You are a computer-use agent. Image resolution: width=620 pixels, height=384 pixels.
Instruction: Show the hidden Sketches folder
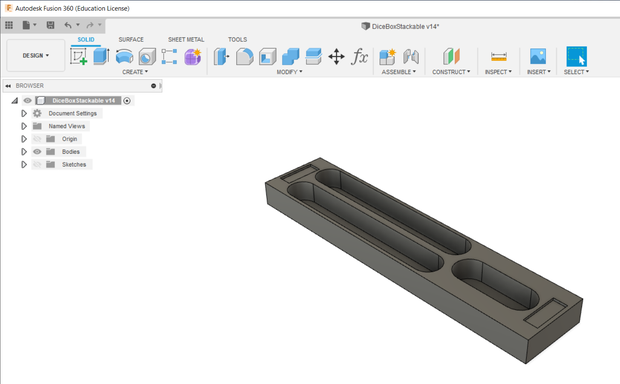pyautogui.click(x=37, y=165)
